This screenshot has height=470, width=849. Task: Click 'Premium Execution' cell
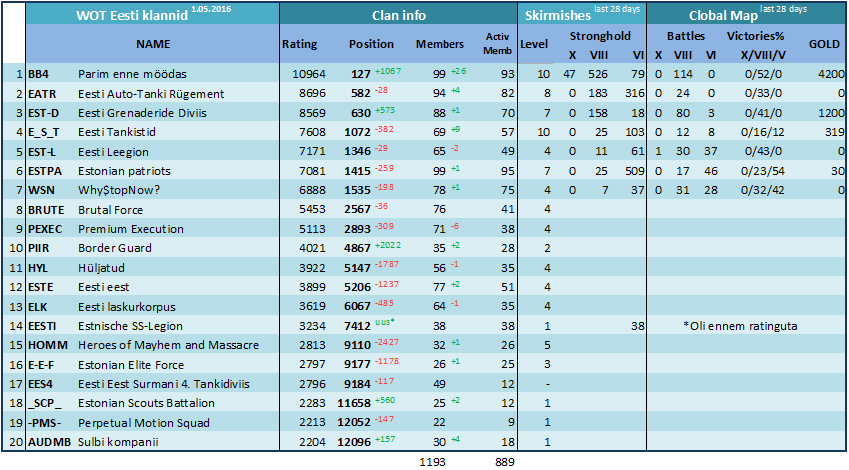tap(131, 229)
